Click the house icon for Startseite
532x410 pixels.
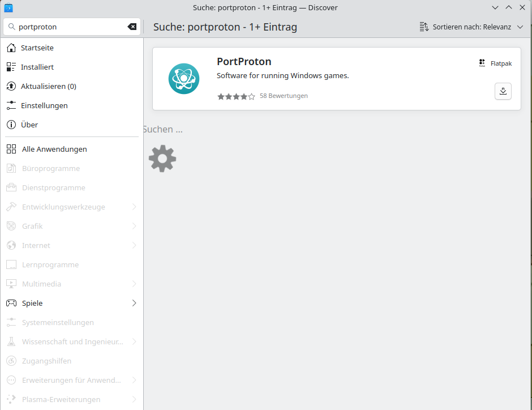pyautogui.click(x=11, y=48)
